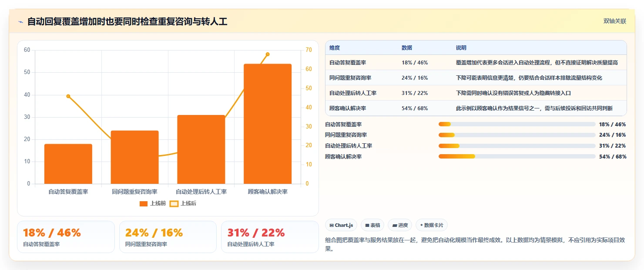Viewport: 644px width, 270px height.
Task: Click the 自动答复覆盖率 progress bar
Action: coord(517,125)
